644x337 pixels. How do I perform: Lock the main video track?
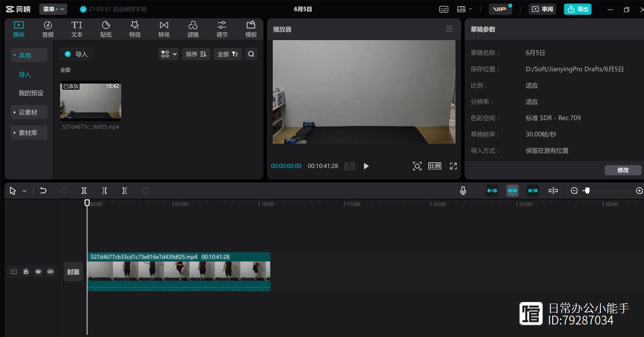coord(26,272)
